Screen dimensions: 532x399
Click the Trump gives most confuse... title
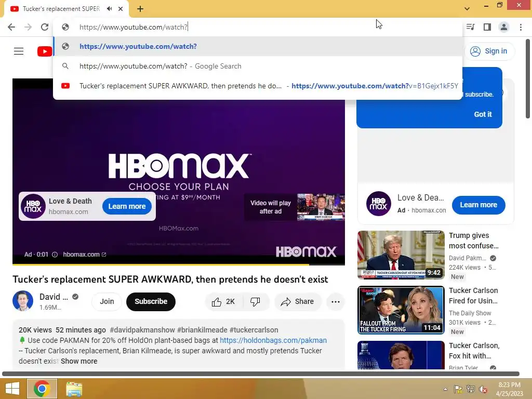tap(474, 241)
